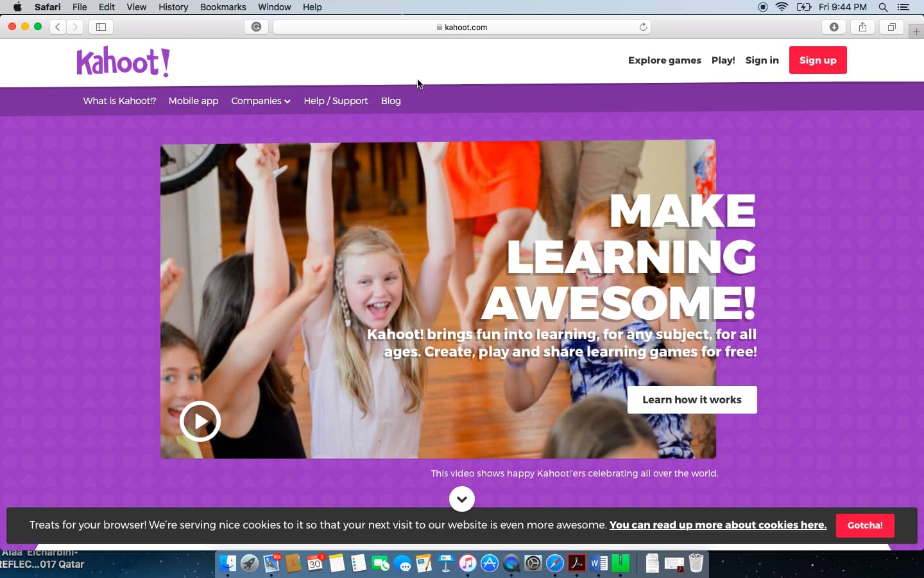
Task: Show the Safari sidebar
Action: click(x=101, y=27)
